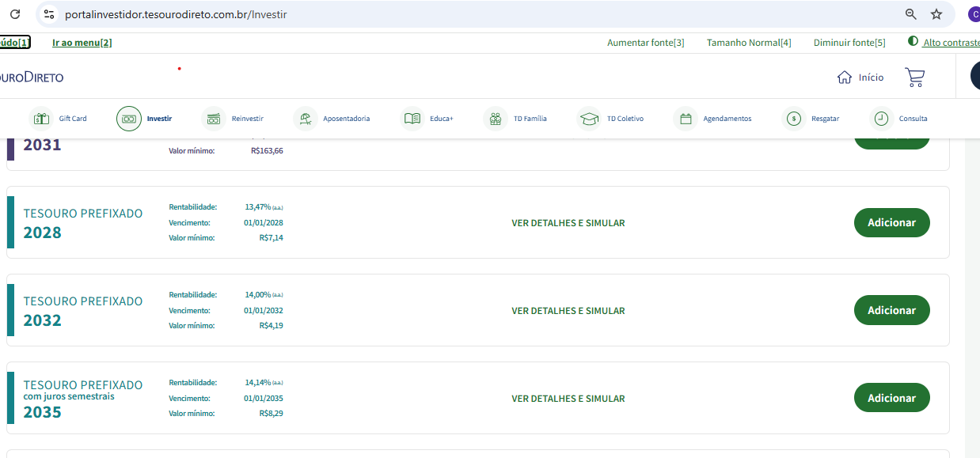Click the 14,00% rentabilidade value
980x458 pixels.
[258, 294]
